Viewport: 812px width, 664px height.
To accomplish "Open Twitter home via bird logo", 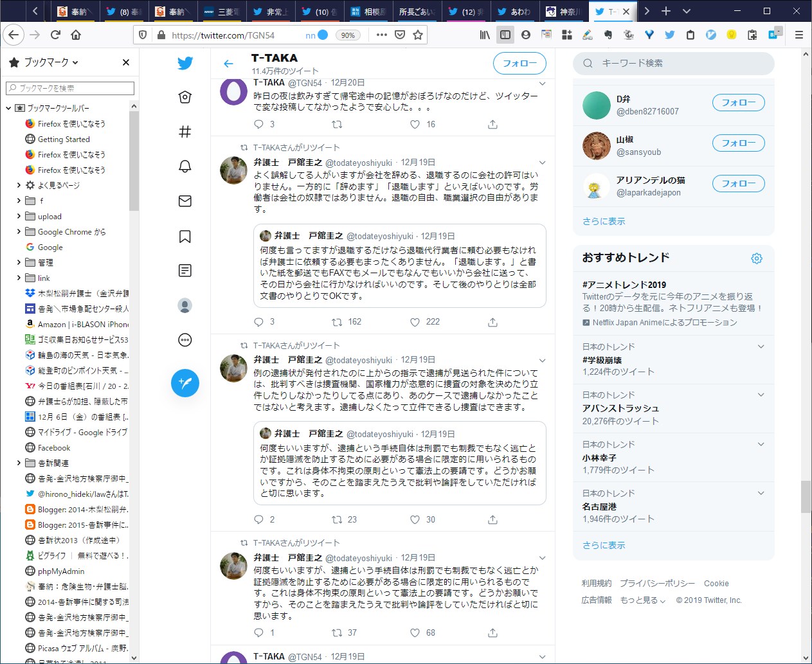I will tap(185, 63).
